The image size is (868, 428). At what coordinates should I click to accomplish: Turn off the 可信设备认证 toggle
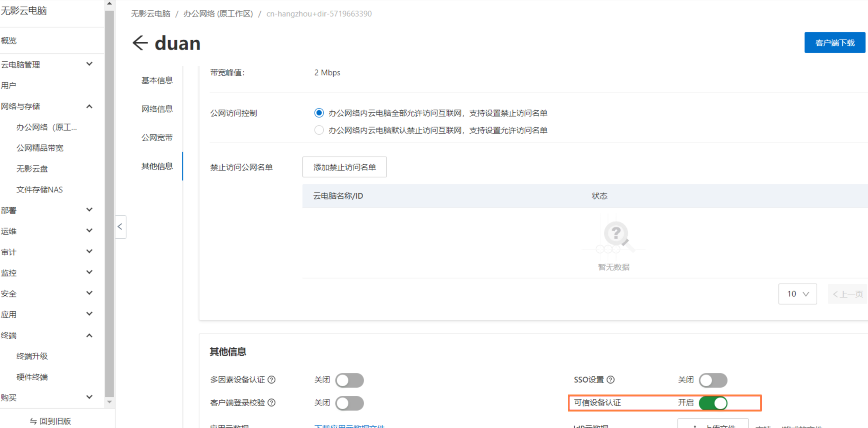click(713, 403)
